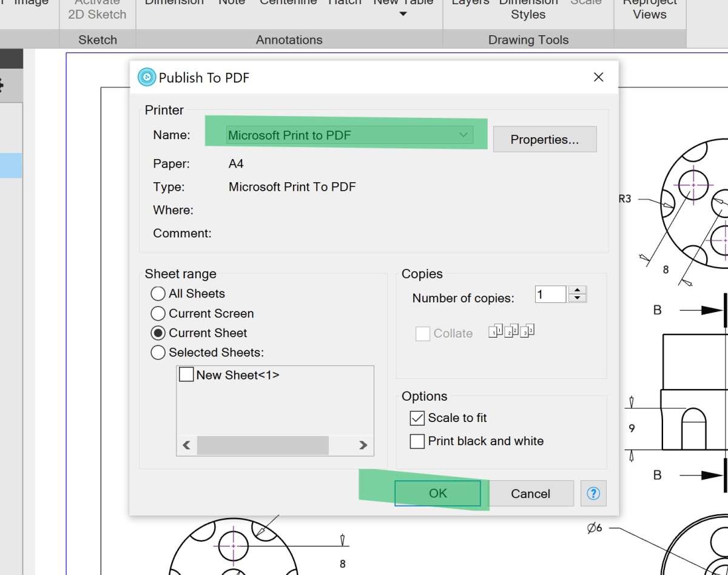Open the dialog help question mark icon
This screenshot has height=575, width=728.
tap(593, 494)
